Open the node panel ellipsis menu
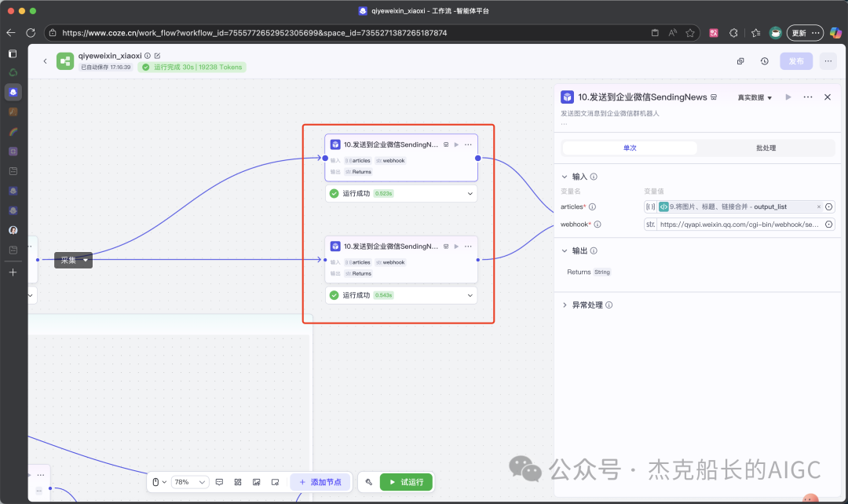The width and height of the screenshot is (848, 504). (808, 97)
